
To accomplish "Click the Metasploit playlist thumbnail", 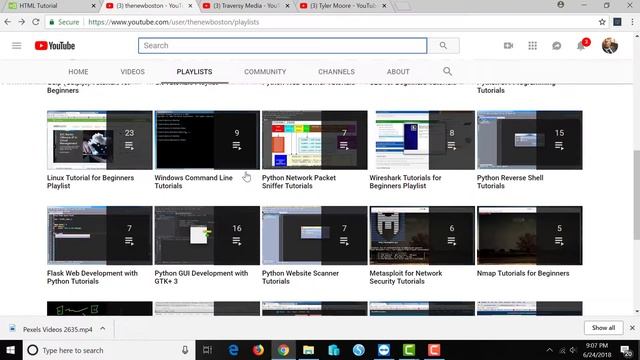I will pos(422,236).
